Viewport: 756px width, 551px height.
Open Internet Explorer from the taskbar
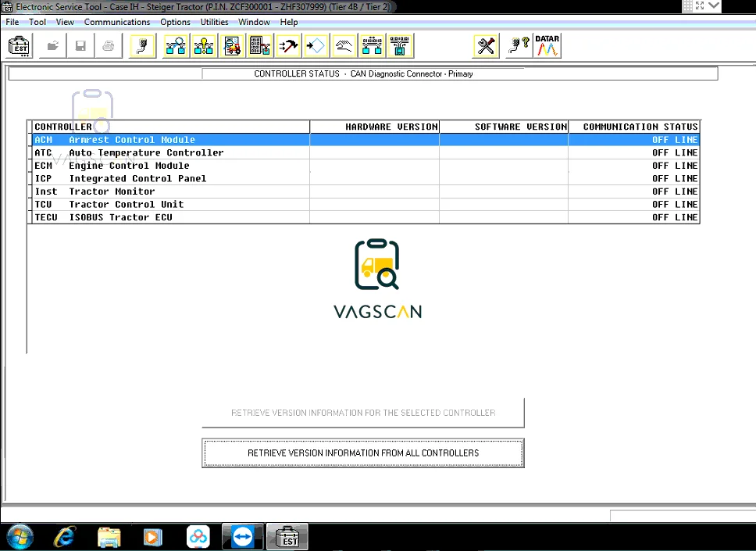[x=65, y=536]
